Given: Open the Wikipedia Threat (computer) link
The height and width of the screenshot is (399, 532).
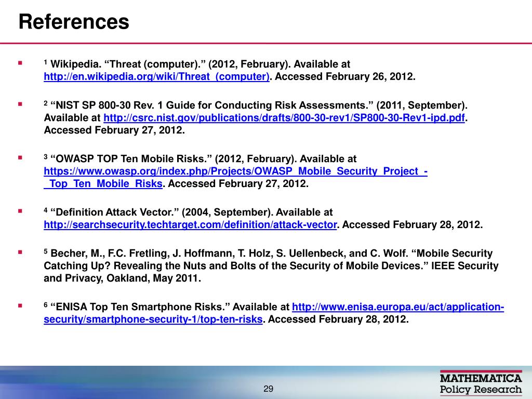Looking at the screenshot, I should click(156, 77).
